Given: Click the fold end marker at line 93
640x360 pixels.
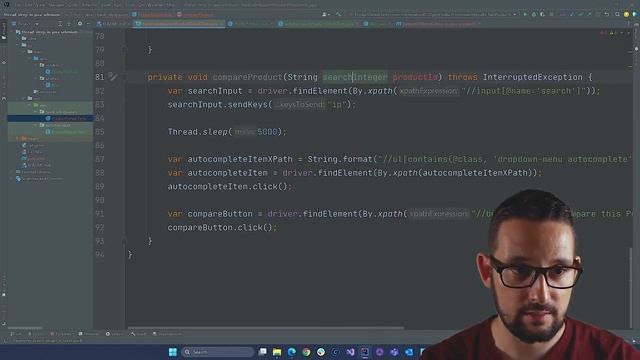Looking at the screenshot, I should (x=124, y=241).
